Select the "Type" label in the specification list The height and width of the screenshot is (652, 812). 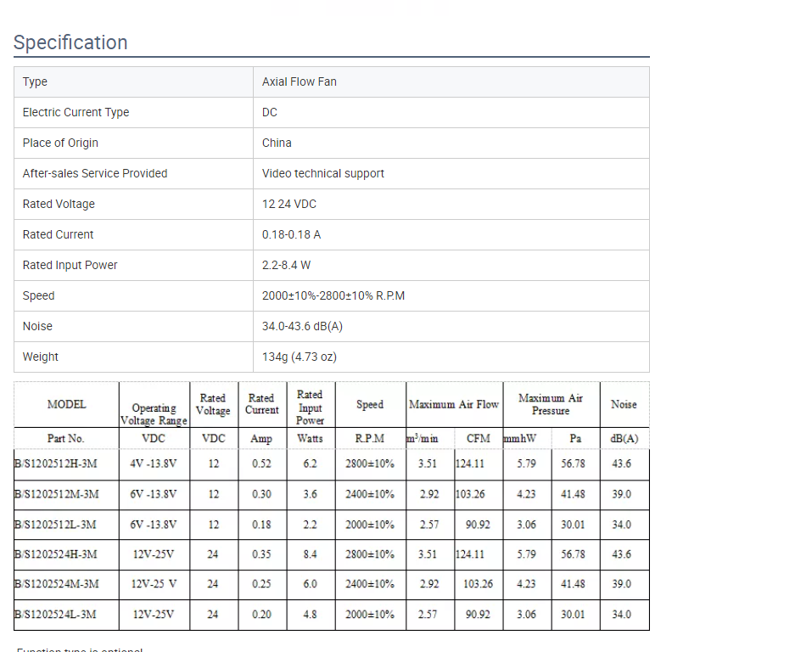point(35,81)
